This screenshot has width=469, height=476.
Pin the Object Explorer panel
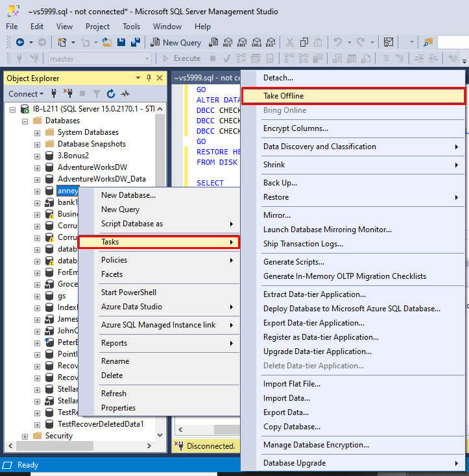pyautogui.click(x=149, y=78)
